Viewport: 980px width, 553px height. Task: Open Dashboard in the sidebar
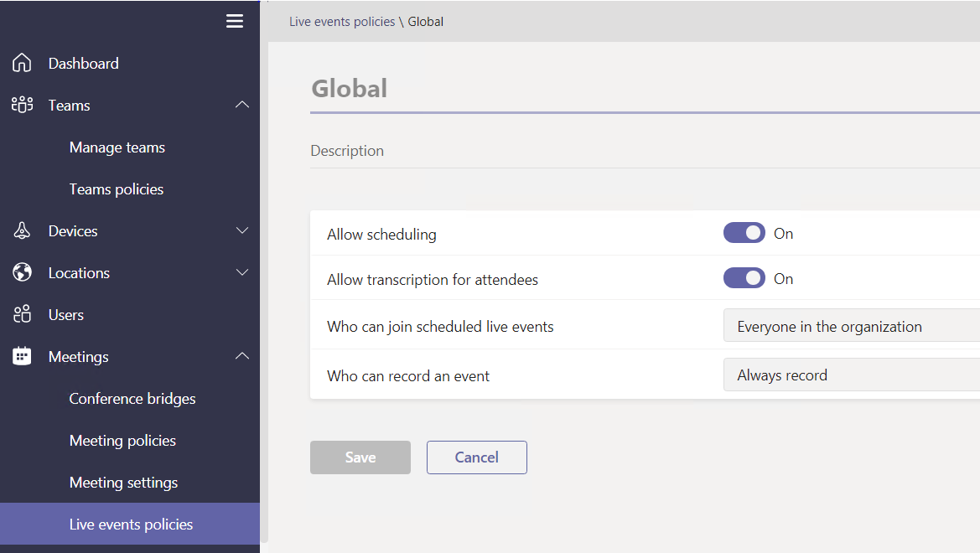[130, 63]
